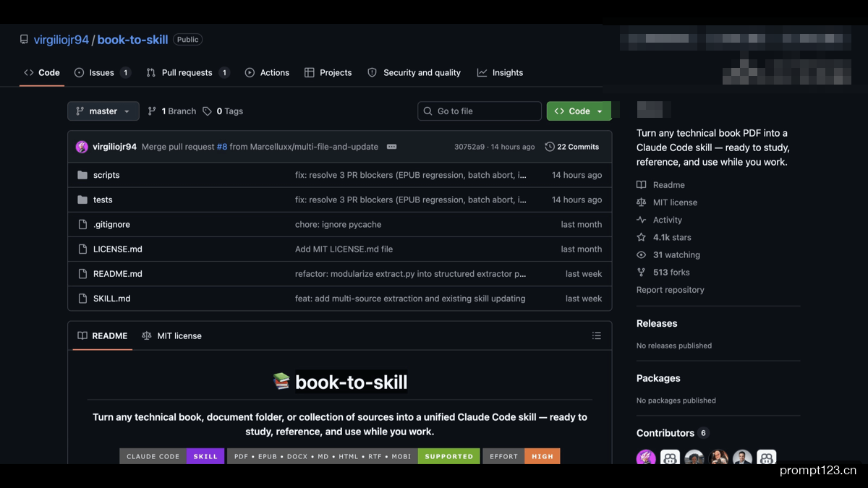Click the first contributor avatar
The width and height of the screenshot is (868, 488).
coord(646,458)
